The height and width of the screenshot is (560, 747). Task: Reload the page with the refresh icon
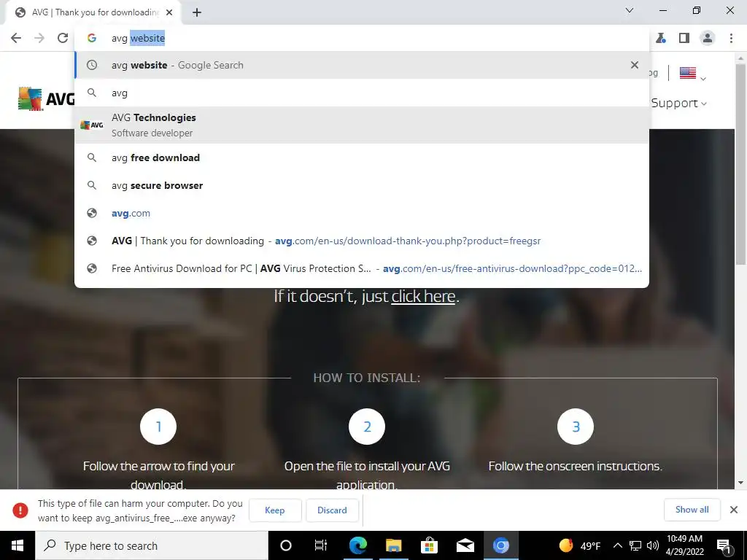[x=63, y=38]
